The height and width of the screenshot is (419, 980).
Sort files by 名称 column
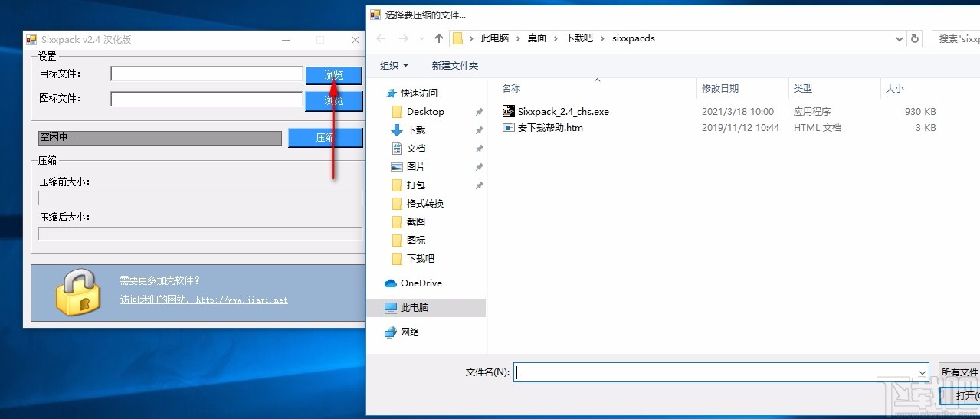512,89
